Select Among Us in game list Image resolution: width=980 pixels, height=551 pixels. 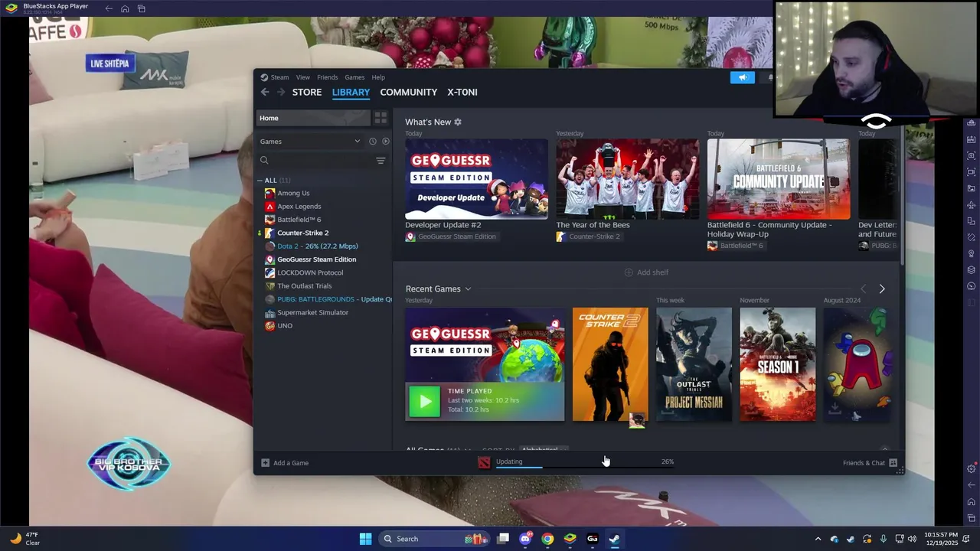pos(293,193)
